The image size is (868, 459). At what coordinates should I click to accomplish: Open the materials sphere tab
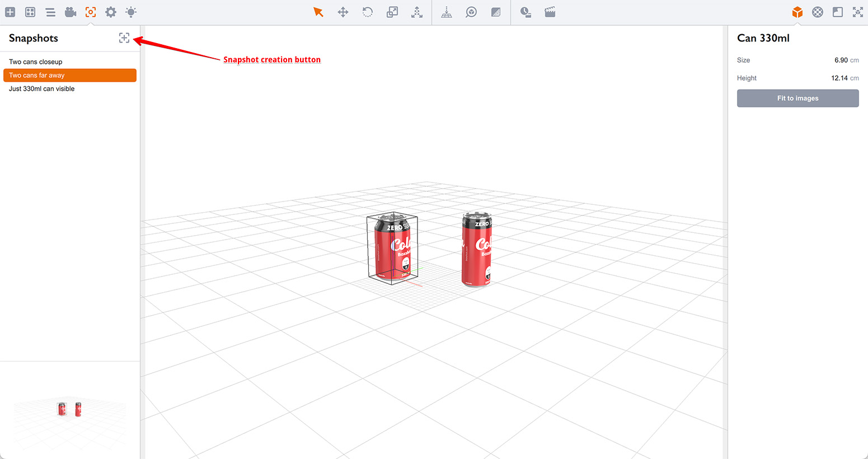click(x=818, y=12)
